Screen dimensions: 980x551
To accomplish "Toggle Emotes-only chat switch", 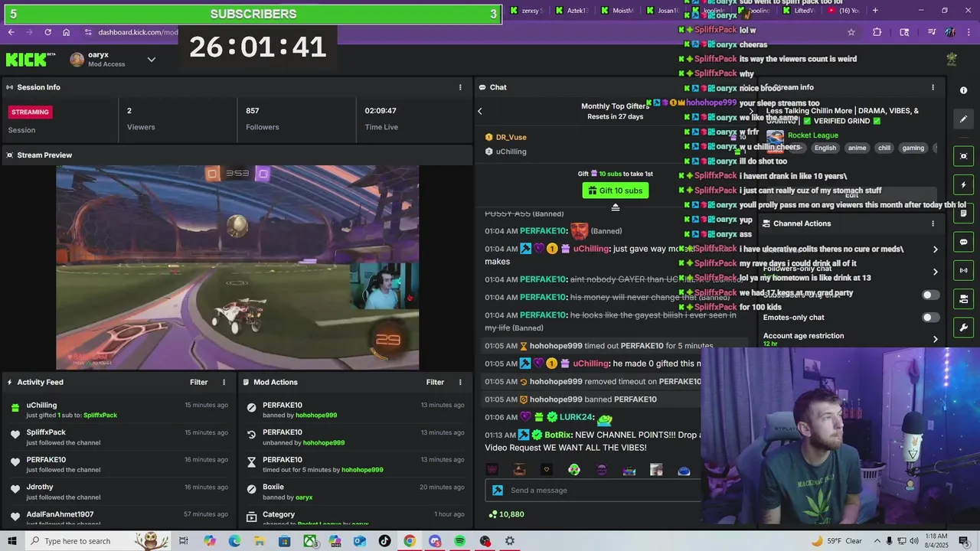I will point(930,318).
